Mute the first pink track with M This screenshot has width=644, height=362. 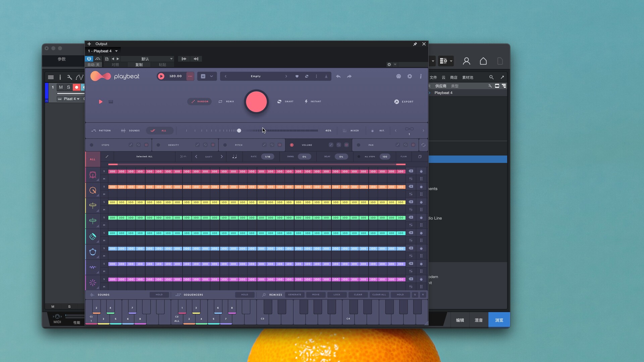pos(104,179)
